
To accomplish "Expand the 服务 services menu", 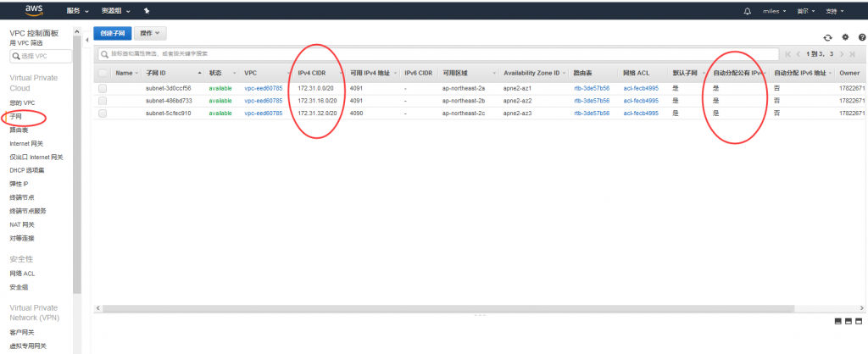I will [x=77, y=12].
